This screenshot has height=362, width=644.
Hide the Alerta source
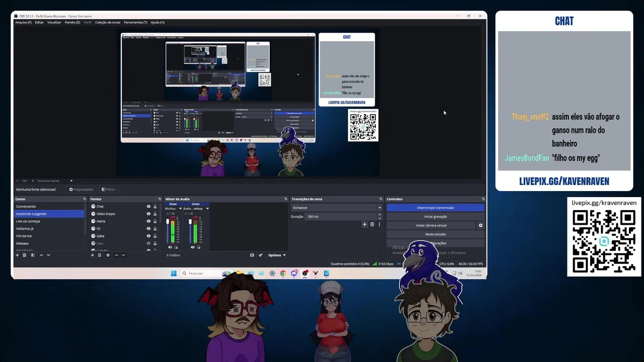point(148,221)
